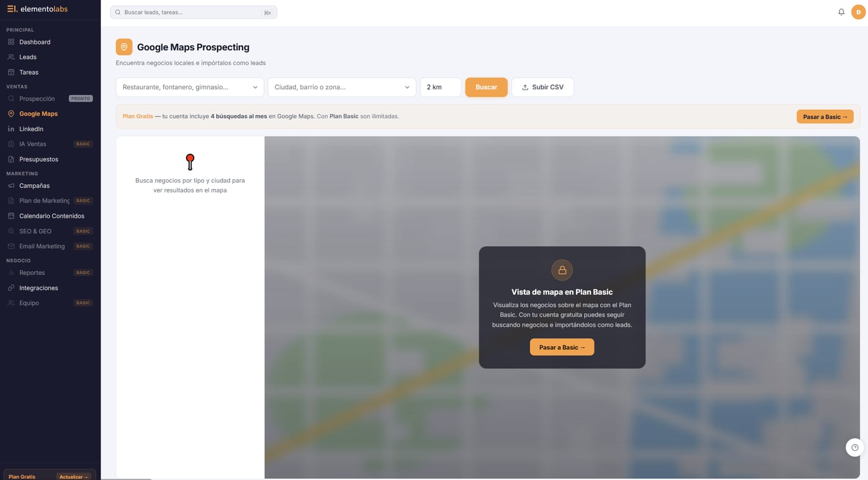The width and height of the screenshot is (868, 480).
Task: Click the magnifier icon in search bar
Action: point(118,12)
